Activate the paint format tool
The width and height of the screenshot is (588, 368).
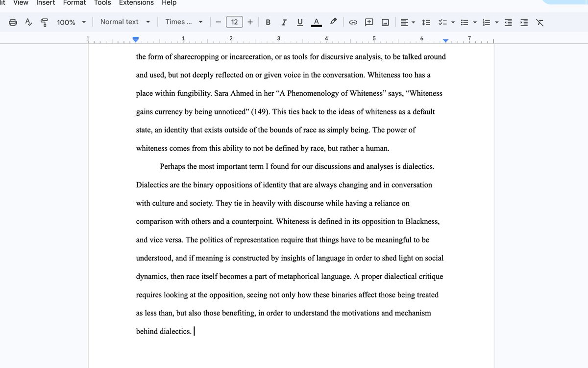click(44, 22)
